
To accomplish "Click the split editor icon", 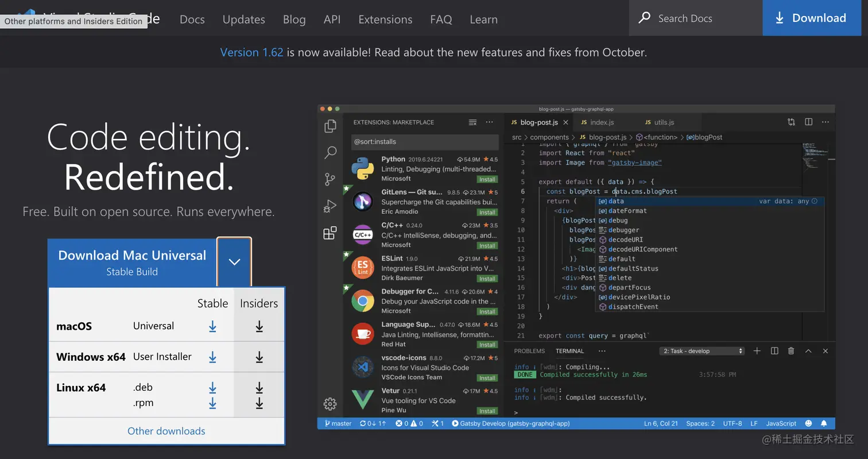I will coord(808,122).
